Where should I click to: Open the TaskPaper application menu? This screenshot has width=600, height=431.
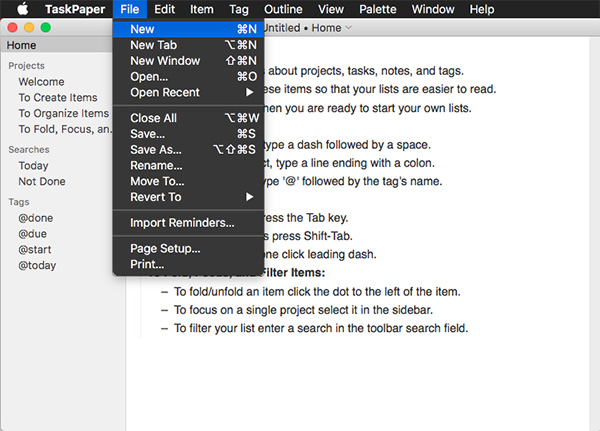pos(75,9)
